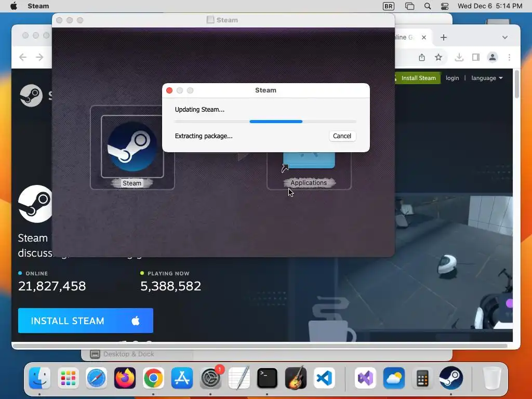Click the Steam label under the app icon
This screenshot has width=532, height=399.
[x=132, y=183]
